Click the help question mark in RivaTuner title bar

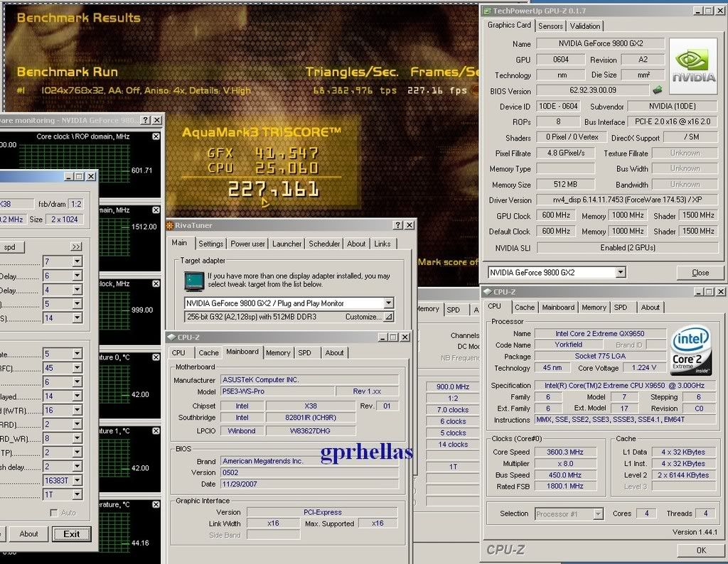pos(398,225)
